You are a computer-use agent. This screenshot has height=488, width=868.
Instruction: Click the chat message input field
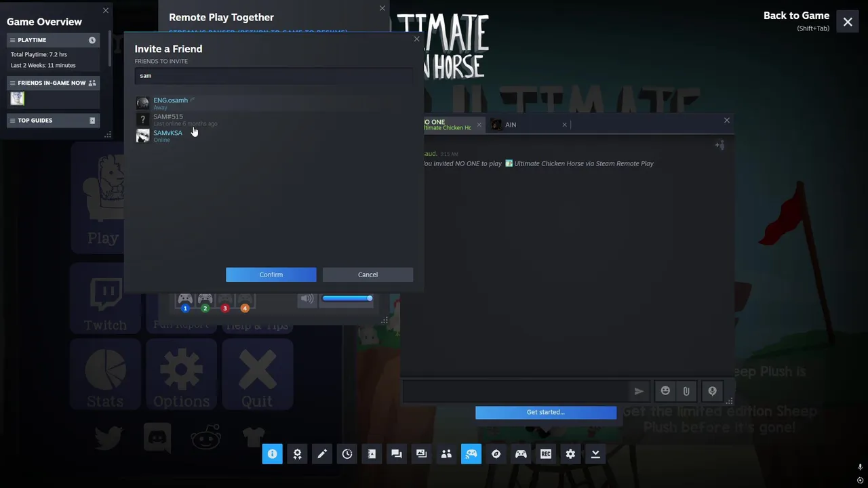click(x=515, y=391)
